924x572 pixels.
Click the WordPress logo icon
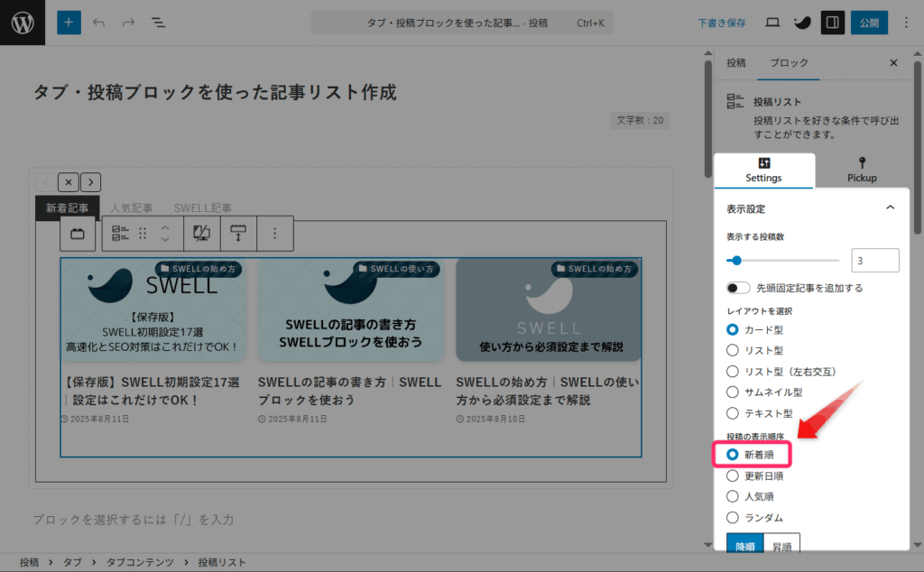coord(23,23)
